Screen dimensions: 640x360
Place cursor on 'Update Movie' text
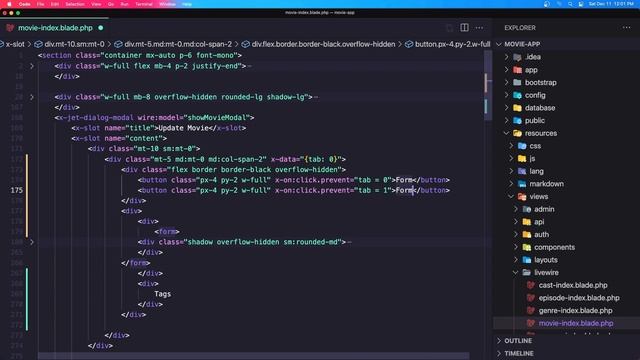coord(183,128)
